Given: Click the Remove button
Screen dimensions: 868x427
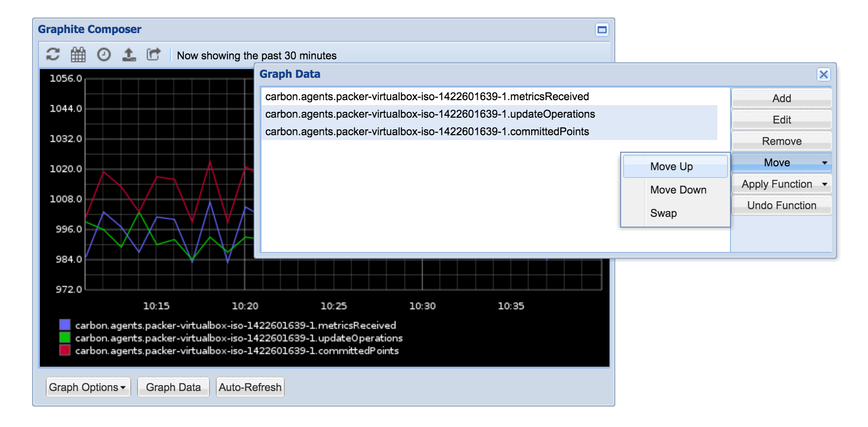Looking at the screenshot, I should (x=781, y=141).
